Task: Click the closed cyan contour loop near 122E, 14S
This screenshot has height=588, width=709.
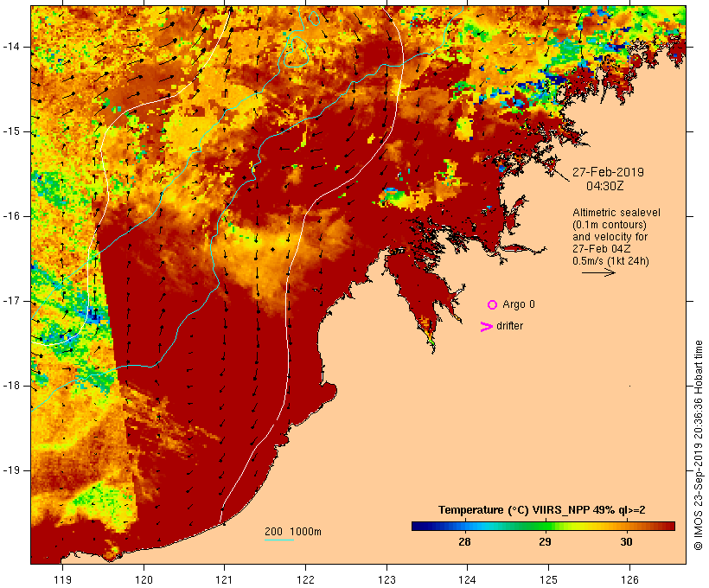Action: 297,51
